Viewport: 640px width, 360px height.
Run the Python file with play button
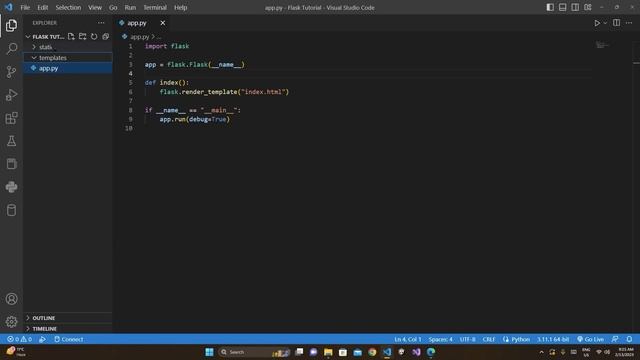pos(597,23)
